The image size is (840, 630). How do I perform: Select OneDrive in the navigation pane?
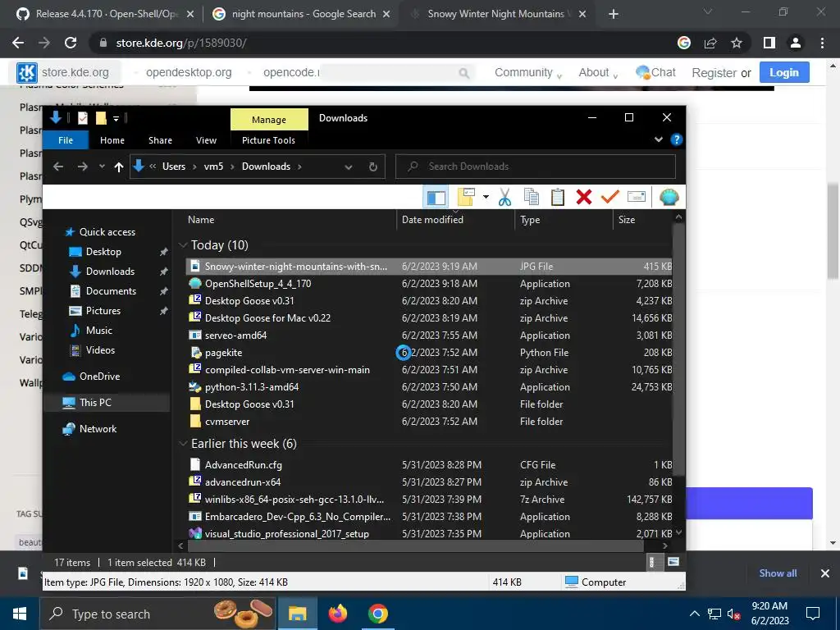98,376
